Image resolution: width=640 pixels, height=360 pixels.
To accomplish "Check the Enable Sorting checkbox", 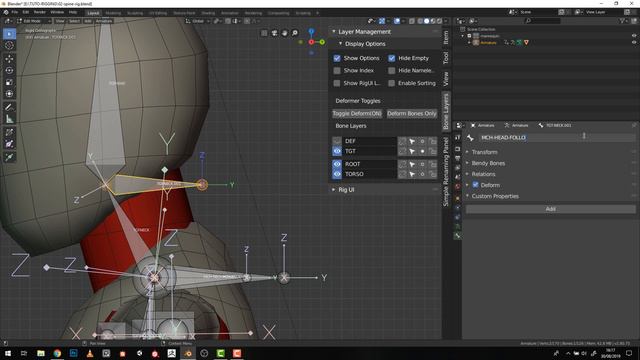I will 391,83.
